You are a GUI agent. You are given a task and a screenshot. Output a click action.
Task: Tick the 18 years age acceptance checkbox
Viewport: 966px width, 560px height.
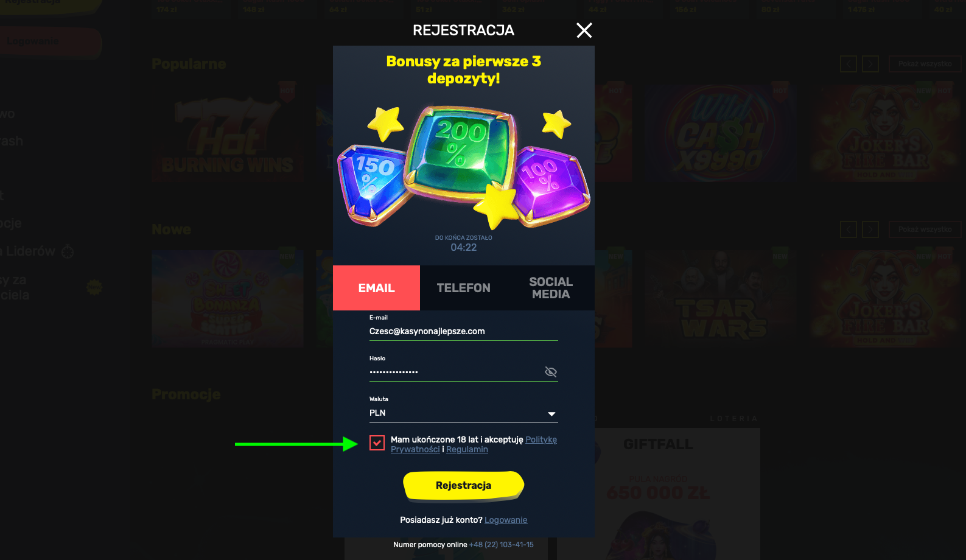click(x=377, y=443)
